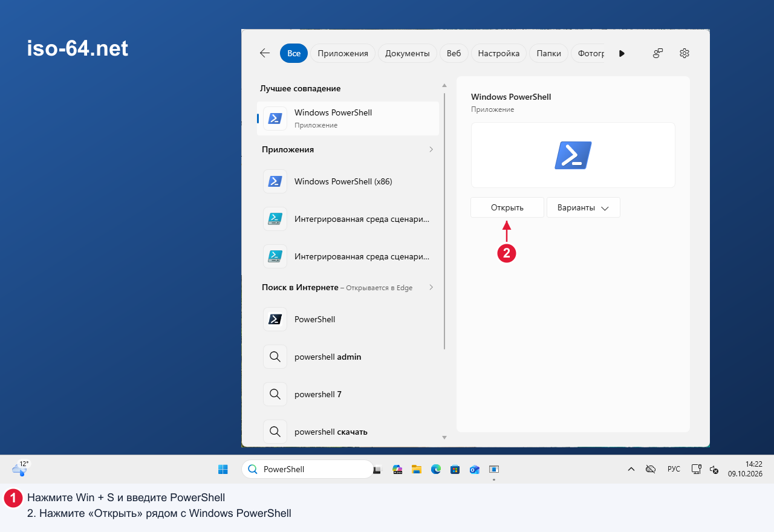Open the first 'Интегрированная среда сценари…' result
774x532 pixels.
pyautogui.click(x=348, y=219)
